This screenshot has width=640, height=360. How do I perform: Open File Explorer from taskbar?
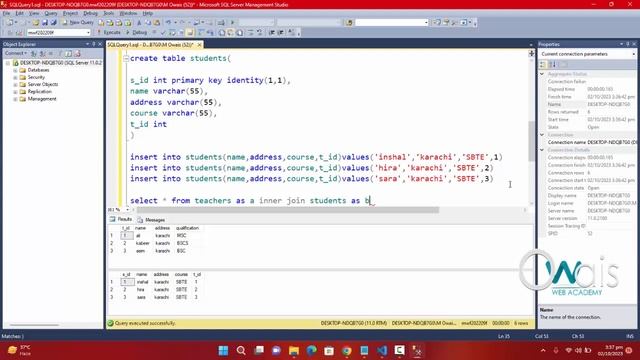click(294, 351)
